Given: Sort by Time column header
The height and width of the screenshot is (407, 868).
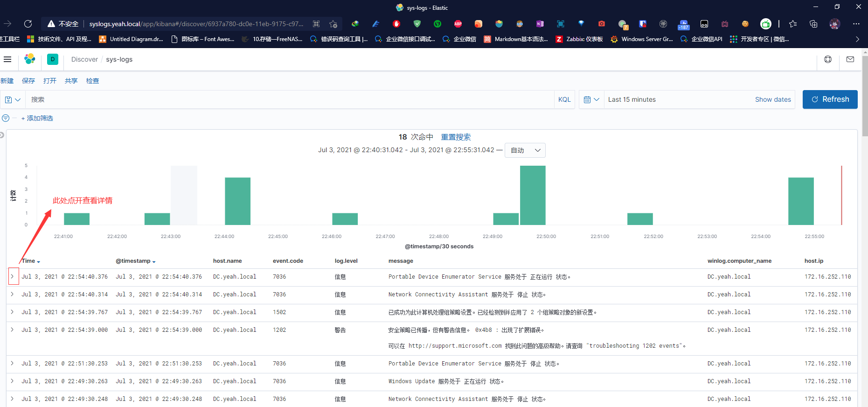Looking at the screenshot, I should tap(31, 261).
